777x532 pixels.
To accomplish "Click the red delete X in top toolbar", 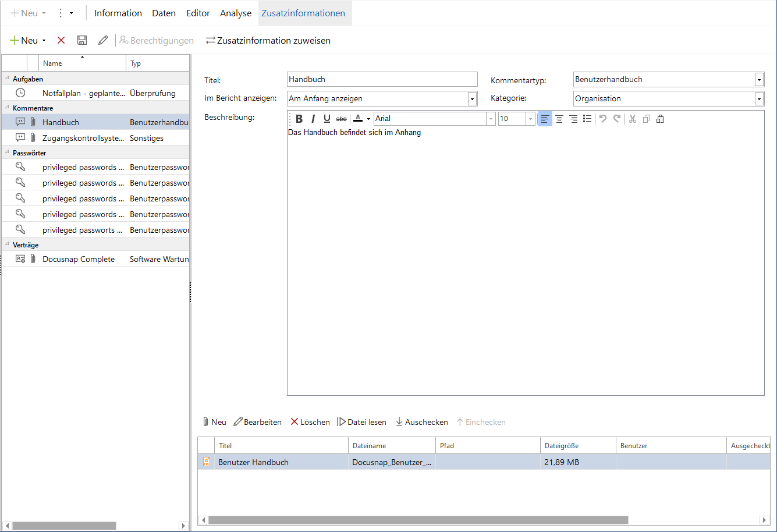I will click(61, 40).
